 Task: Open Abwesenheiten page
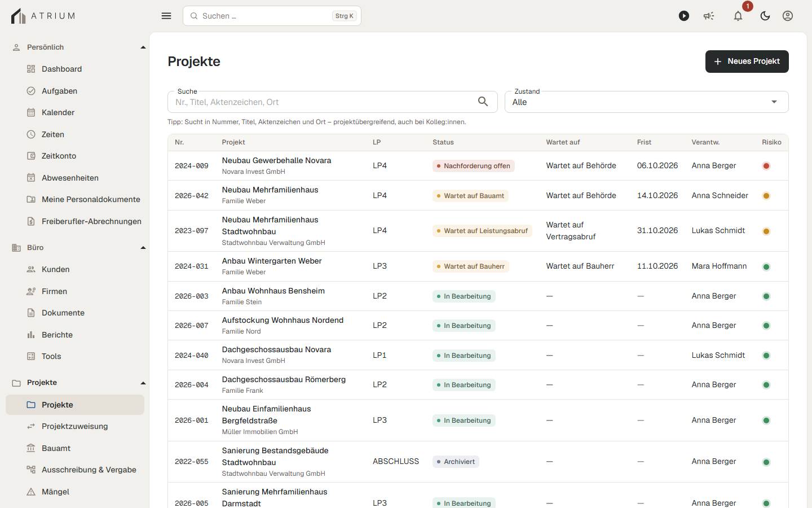click(75, 178)
